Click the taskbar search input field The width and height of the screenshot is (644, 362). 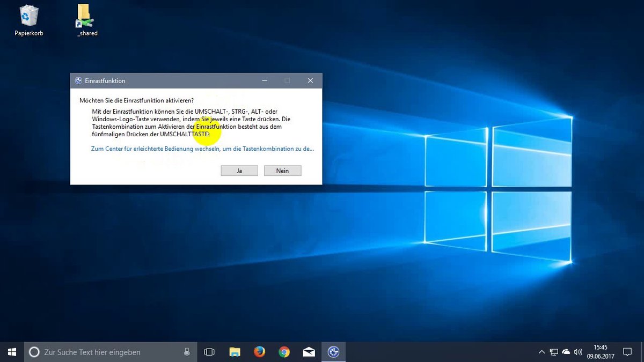97,352
